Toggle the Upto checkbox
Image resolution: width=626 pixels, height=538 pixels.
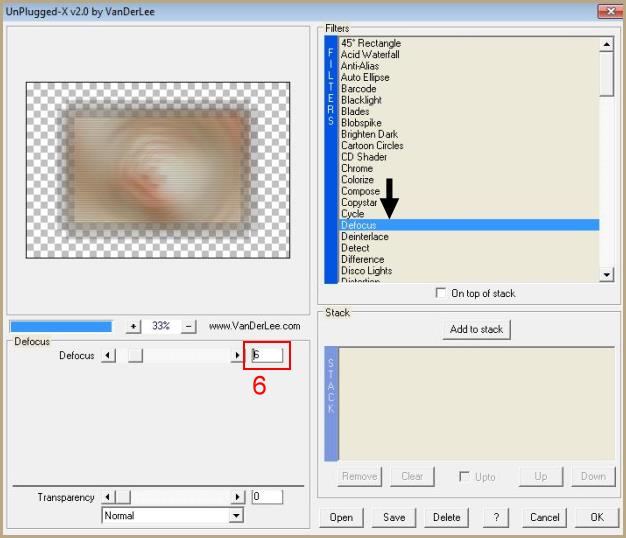coord(465,477)
